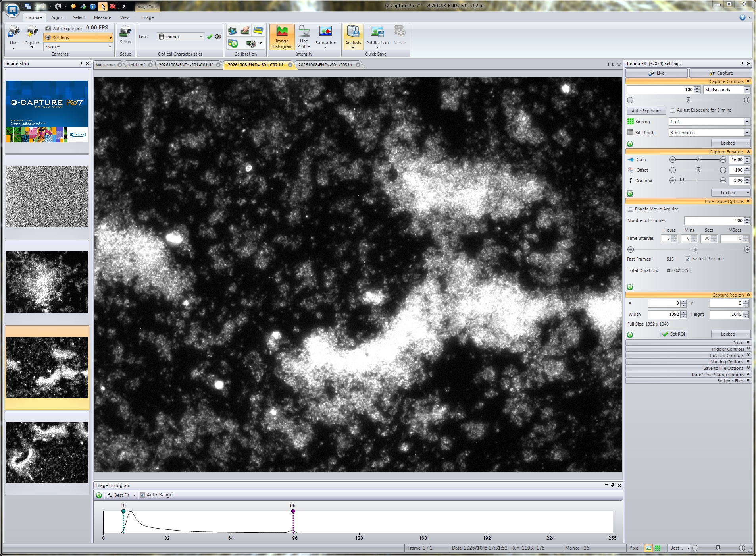
Task: Open the Measure ribbon tab
Action: [x=102, y=17]
